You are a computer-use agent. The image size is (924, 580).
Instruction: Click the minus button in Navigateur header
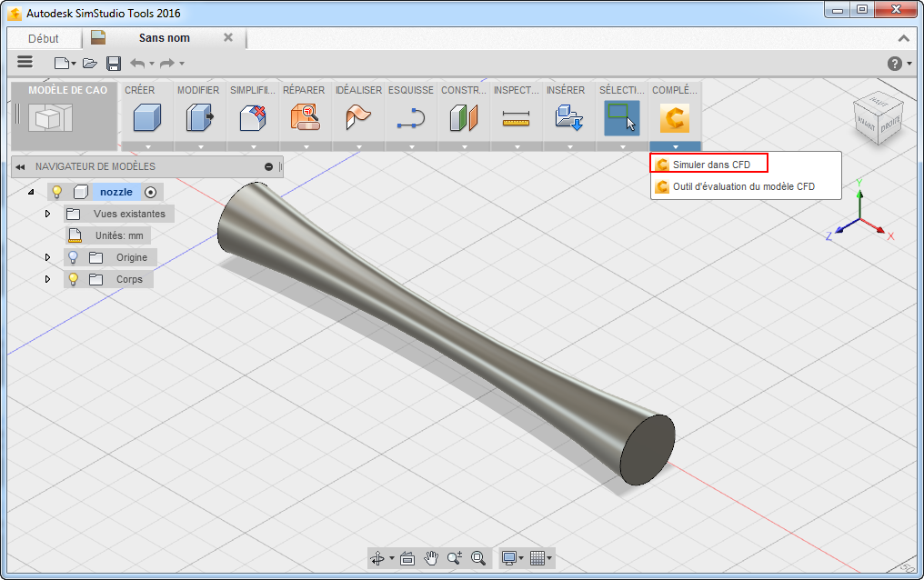pos(268,167)
